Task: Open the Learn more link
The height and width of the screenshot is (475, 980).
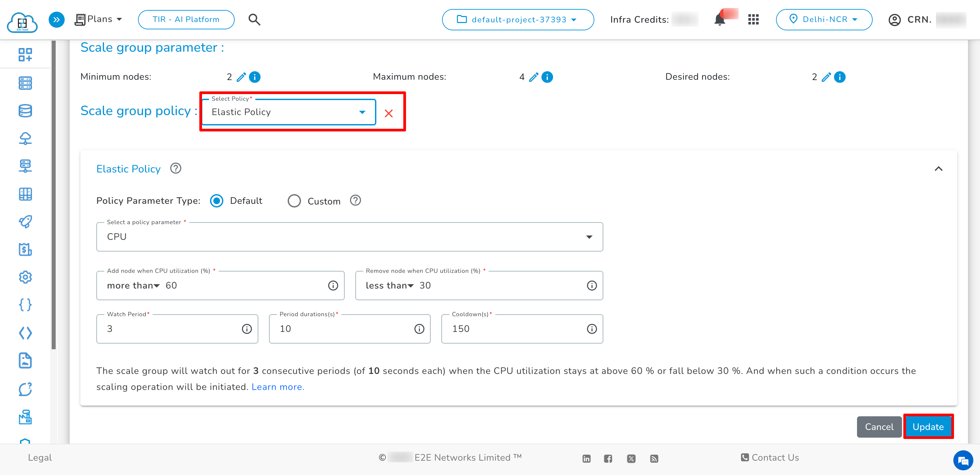Action: point(278,387)
